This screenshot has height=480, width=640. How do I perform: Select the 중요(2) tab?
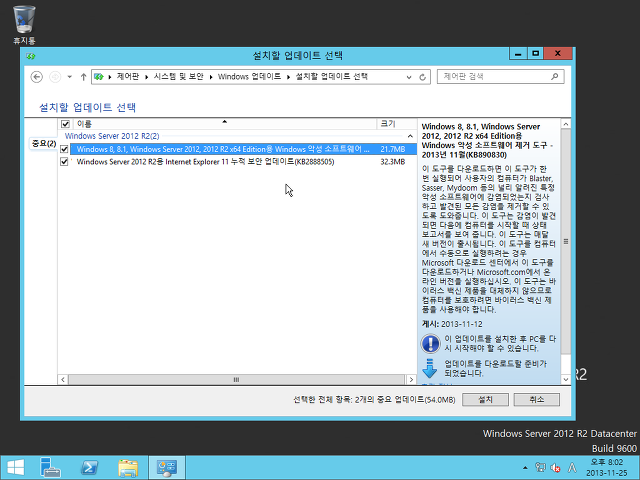click(x=44, y=143)
